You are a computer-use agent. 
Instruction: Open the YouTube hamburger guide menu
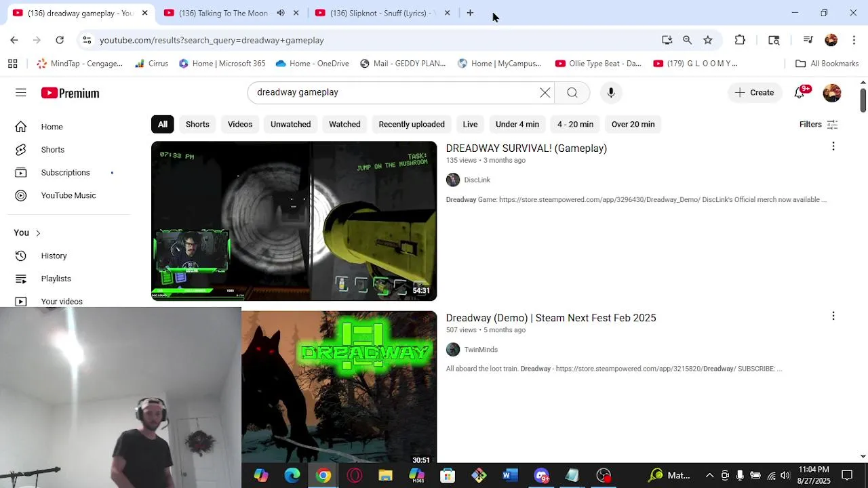click(x=21, y=93)
